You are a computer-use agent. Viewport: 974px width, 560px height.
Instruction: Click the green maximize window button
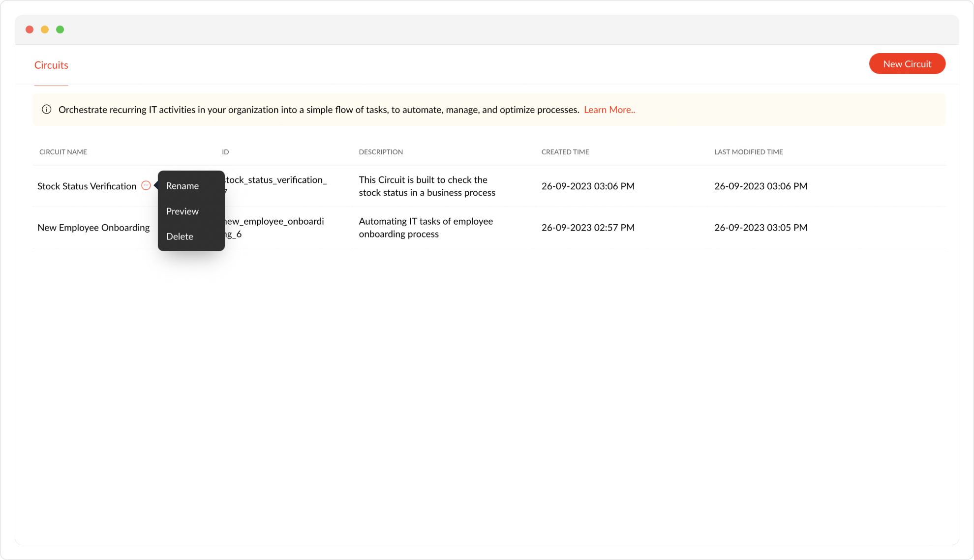pyautogui.click(x=60, y=29)
